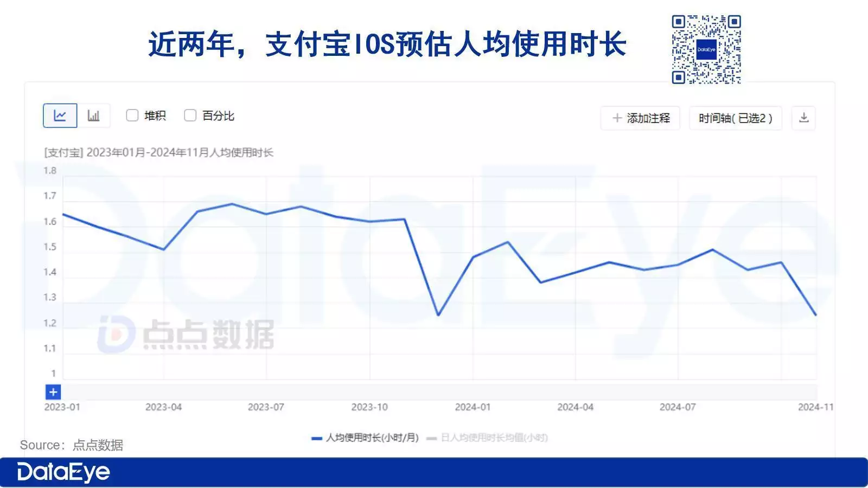Screen dimensions: 868x488
Task: Select the 2023-10 axis label
Action: [x=369, y=407]
